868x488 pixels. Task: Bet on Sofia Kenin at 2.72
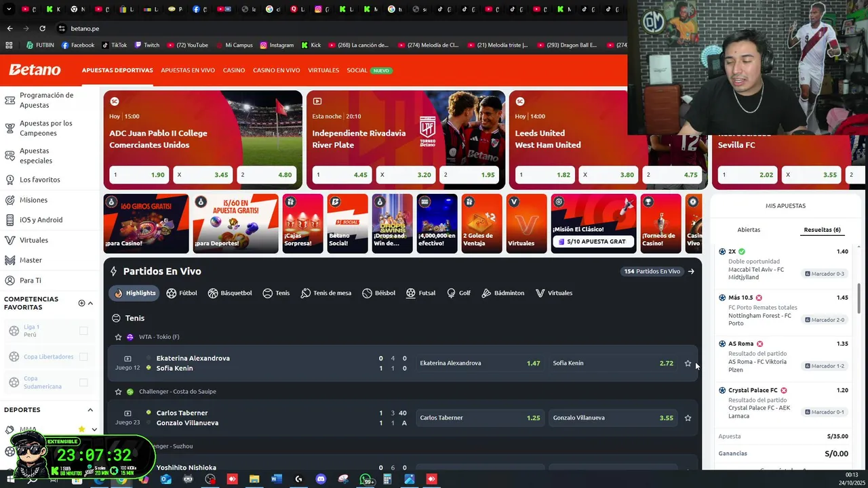(x=613, y=363)
